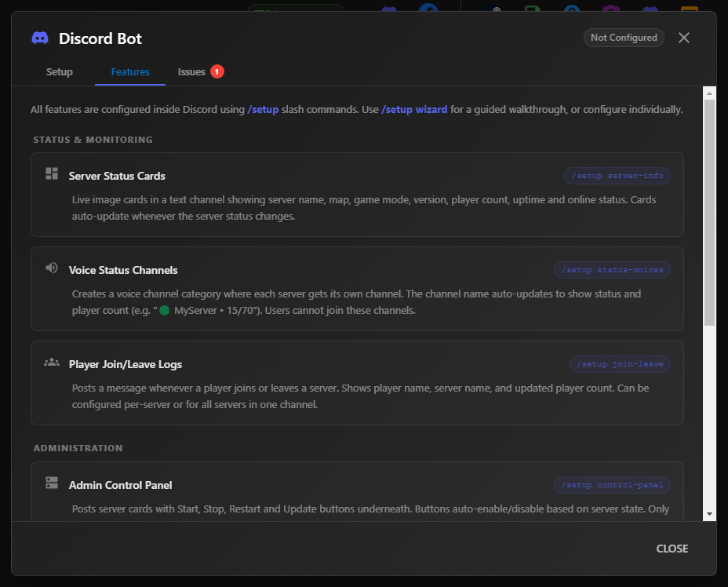Click the Voice Status Channels title

[123, 270]
